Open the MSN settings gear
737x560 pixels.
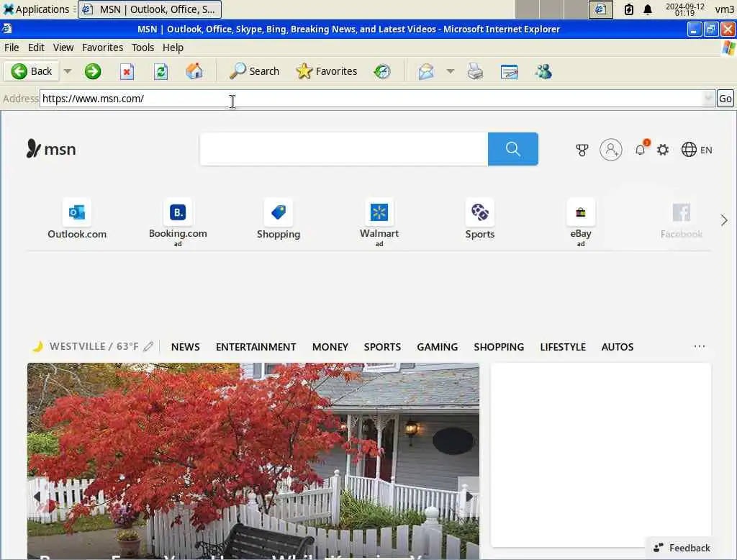tap(663, 150)
